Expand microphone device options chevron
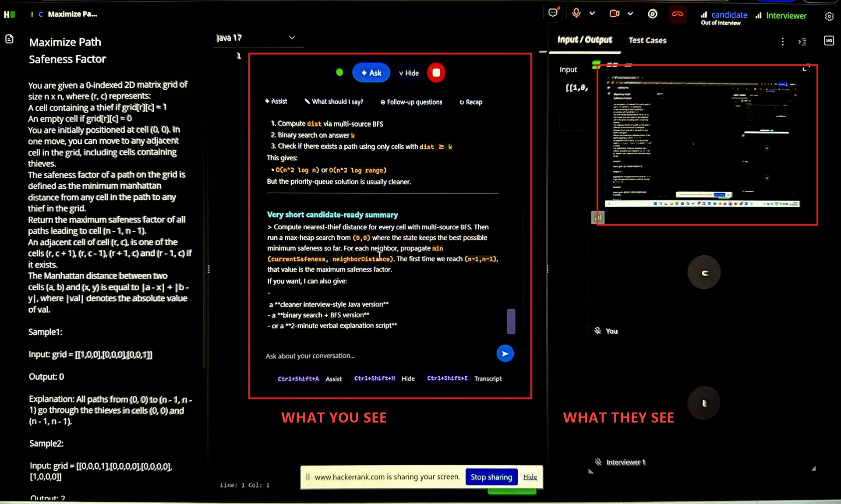This screenshot has width=841, height=504. 592,14
